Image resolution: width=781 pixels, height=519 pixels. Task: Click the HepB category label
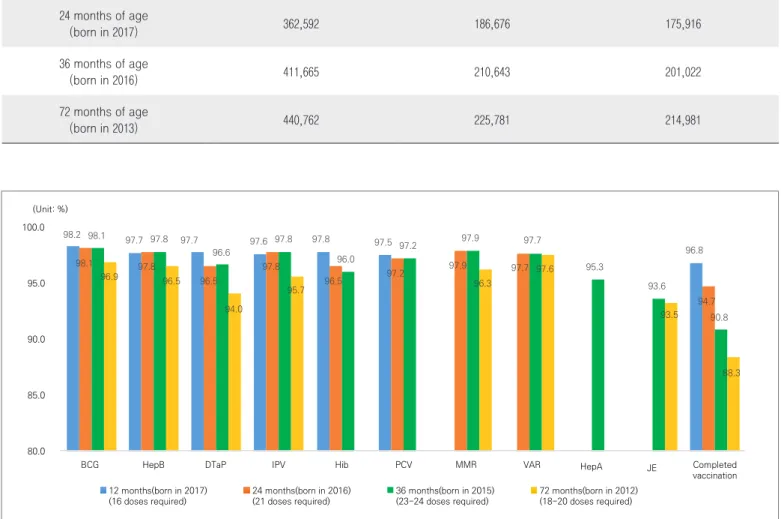153,465
